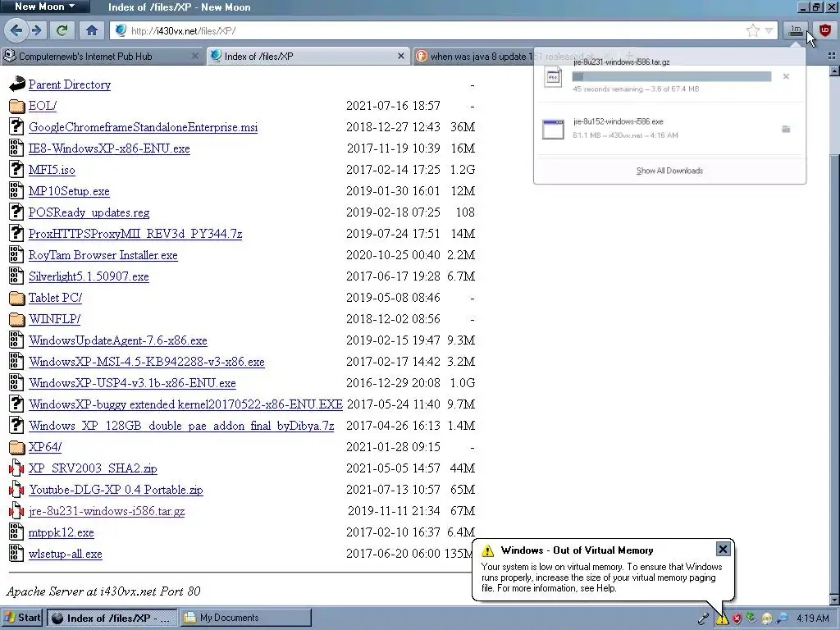Click the page scrollbar up arrow
Image resolution: width=840 pixels, height=630 pixels.
tap(834, 71)
